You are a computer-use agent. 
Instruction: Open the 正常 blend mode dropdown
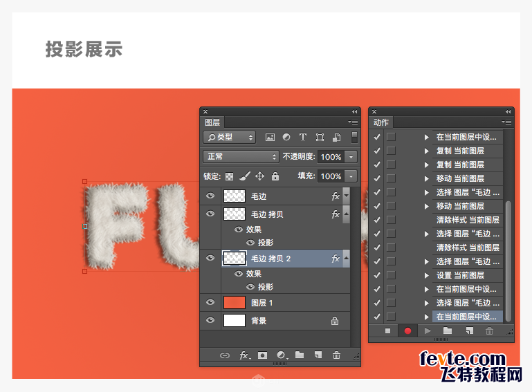click(241, 157)
